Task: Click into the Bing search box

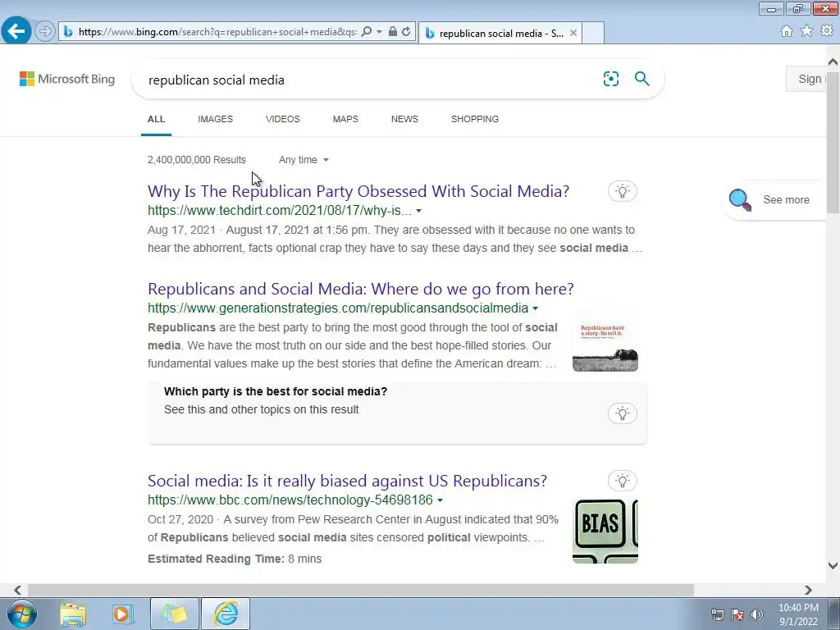Action: pyautogui.click(x=370, y=80)
